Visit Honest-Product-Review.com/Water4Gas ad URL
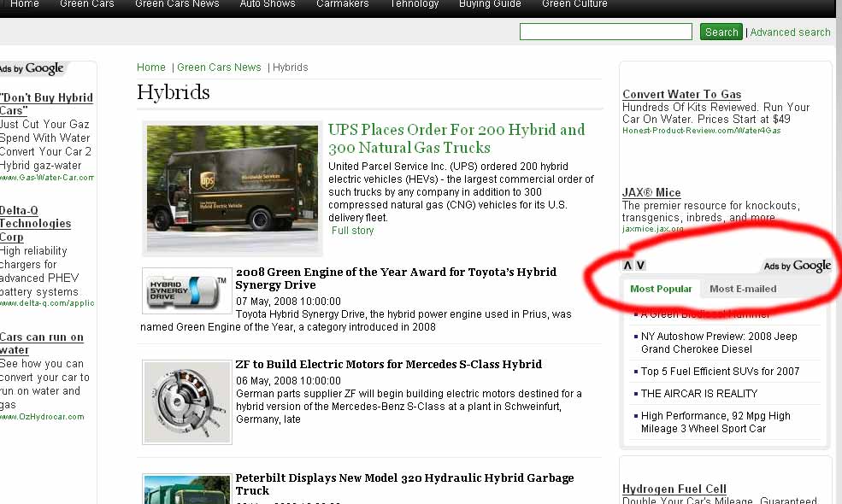This screenshot has width=842, height=504. 701,131
